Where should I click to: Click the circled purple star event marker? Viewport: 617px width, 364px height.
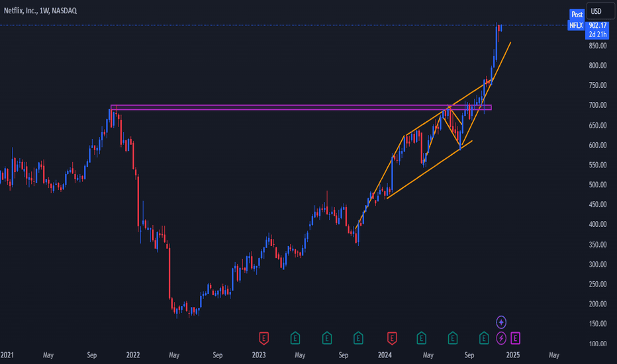click(501, 322)
